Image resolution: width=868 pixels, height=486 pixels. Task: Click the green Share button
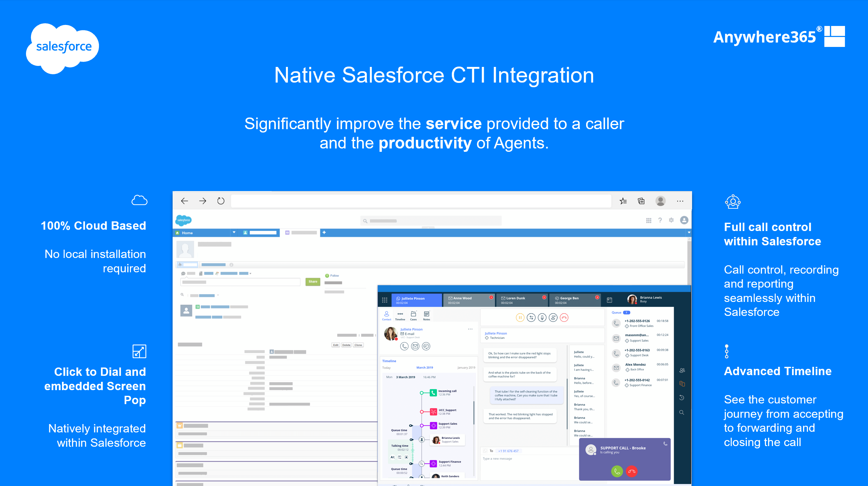click(313, 282)
